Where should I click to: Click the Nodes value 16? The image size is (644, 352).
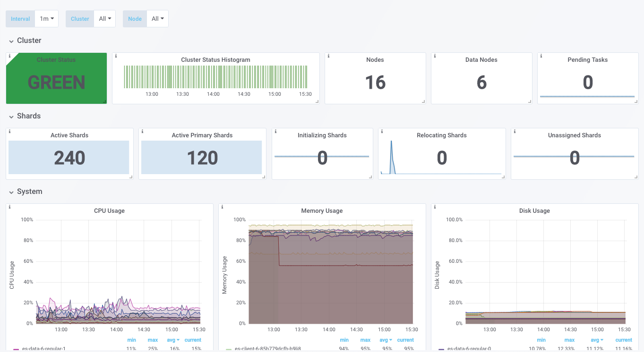375,83
